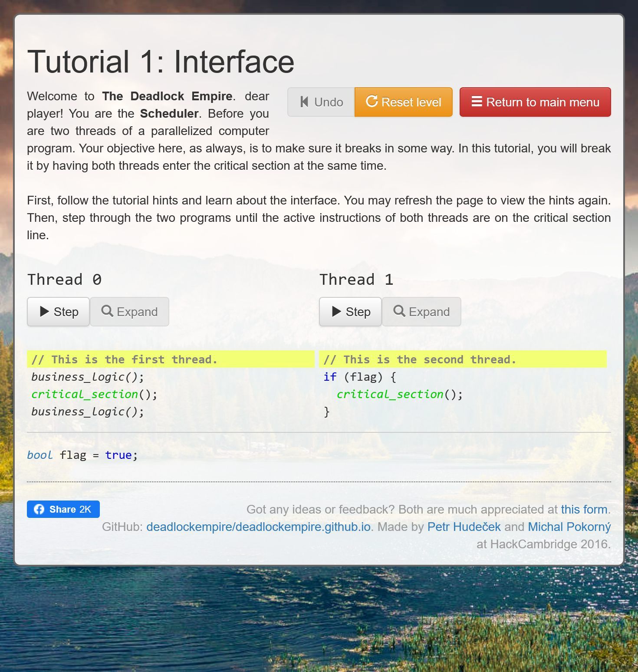Open the feedback form link
Screen dimensions: 638x672
(x=584, y=509)
